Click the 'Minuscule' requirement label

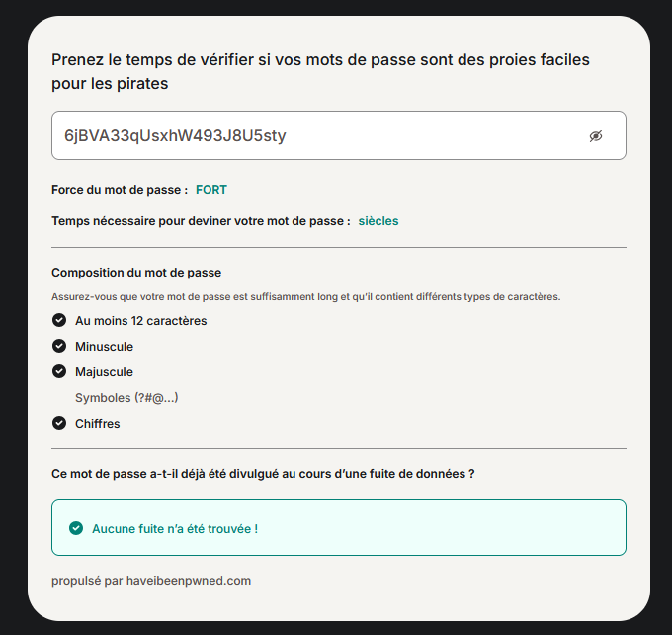pos(104,347)
